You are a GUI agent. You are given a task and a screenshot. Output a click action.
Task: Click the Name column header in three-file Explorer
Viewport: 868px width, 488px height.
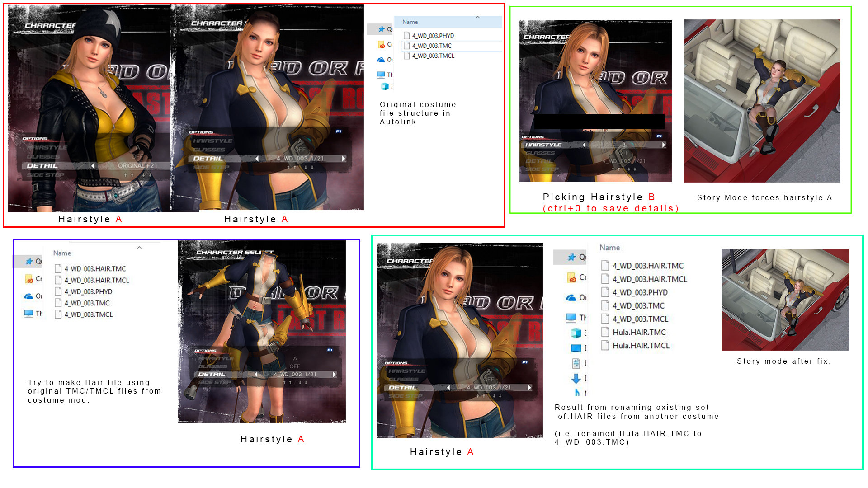point(410,22)
